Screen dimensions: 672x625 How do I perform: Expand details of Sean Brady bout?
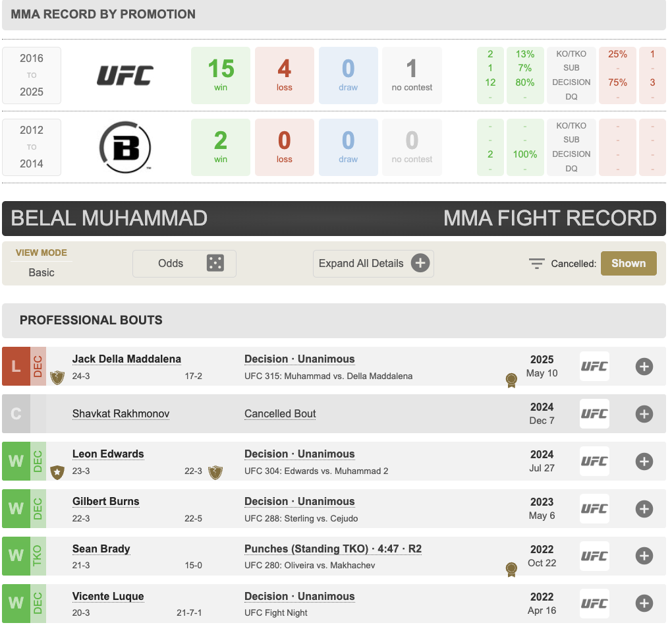[x=644, y=556]
